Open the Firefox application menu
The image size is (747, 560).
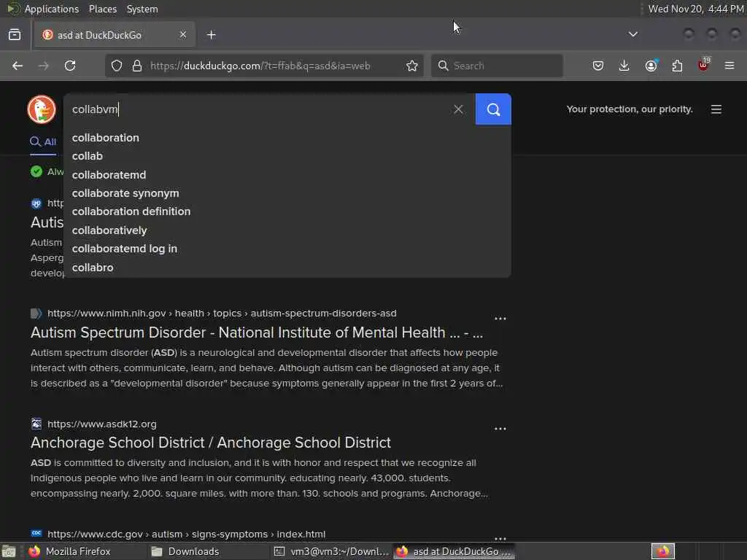(x=729, y=66)
